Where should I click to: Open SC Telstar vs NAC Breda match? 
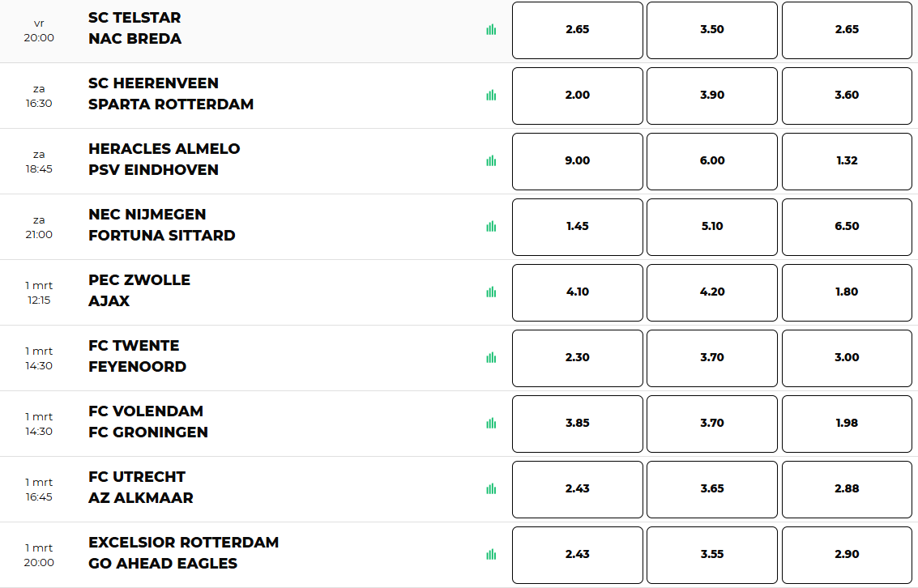pos(135,28)
